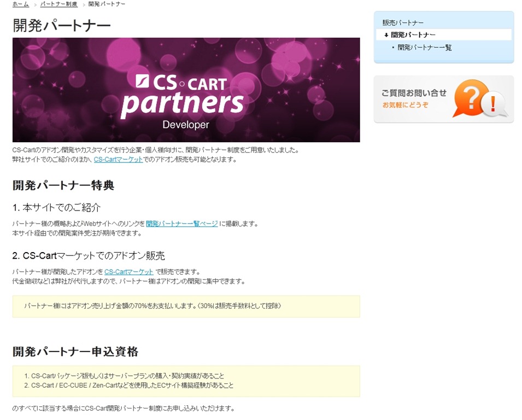Click the orange お気軽にどうぞ text
This screenshot has width=522, height=420.
click(405, 104)
